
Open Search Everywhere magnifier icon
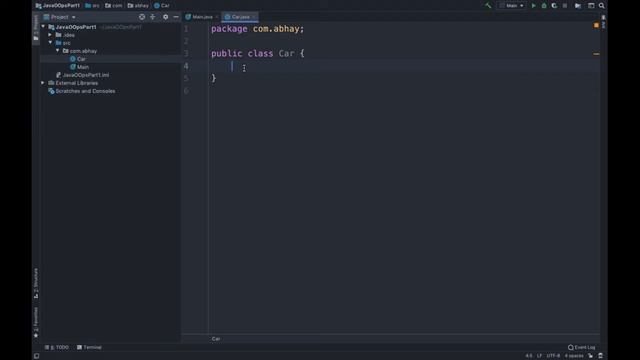(x=602, y=6)
